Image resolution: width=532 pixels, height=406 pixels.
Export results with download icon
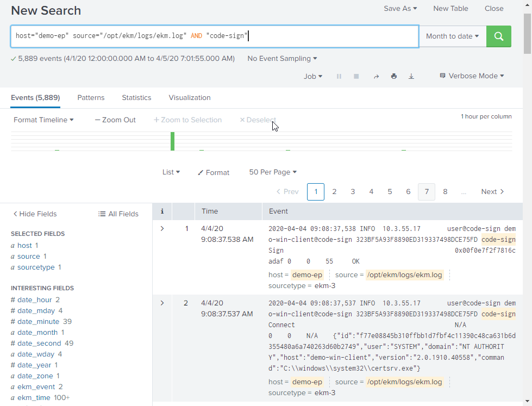[x=411, y=77]
